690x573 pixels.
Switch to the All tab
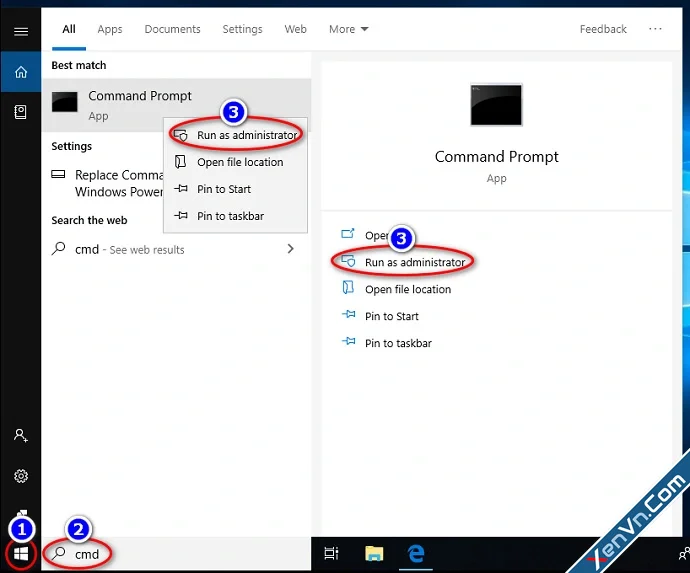coord(69,29)
